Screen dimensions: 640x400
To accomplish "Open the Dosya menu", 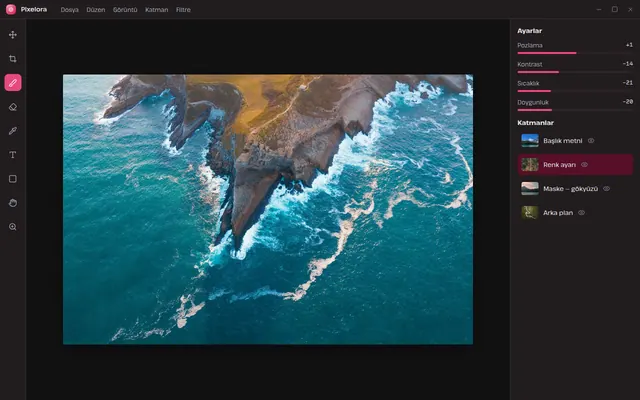I will [x=69, y=10].
